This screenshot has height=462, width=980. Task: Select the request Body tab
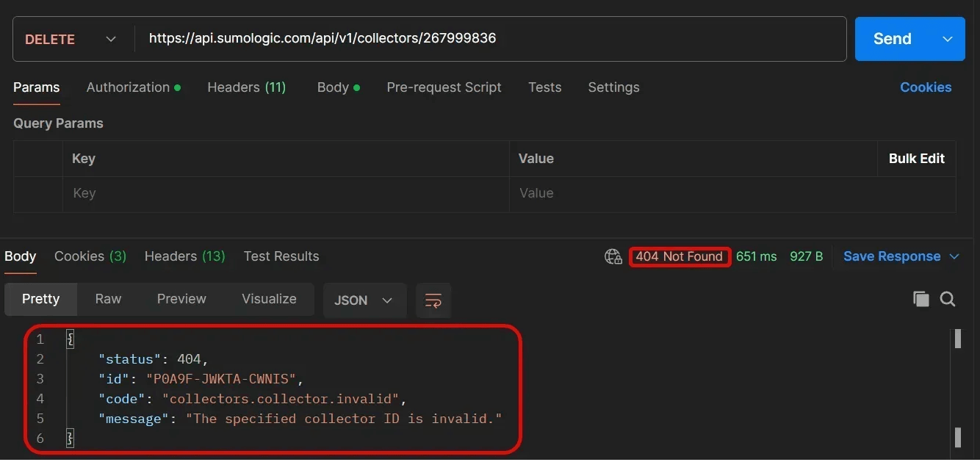(x=333, y=87)
